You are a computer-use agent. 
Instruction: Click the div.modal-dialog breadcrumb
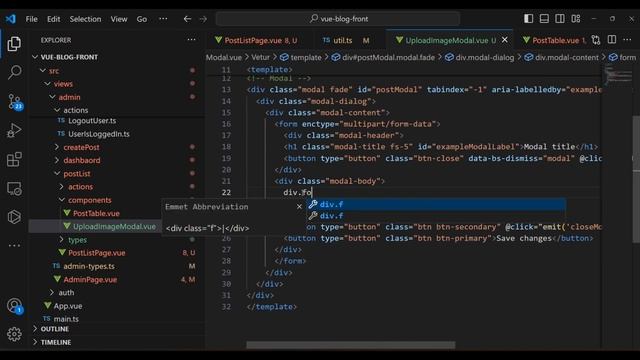(480, 58)
